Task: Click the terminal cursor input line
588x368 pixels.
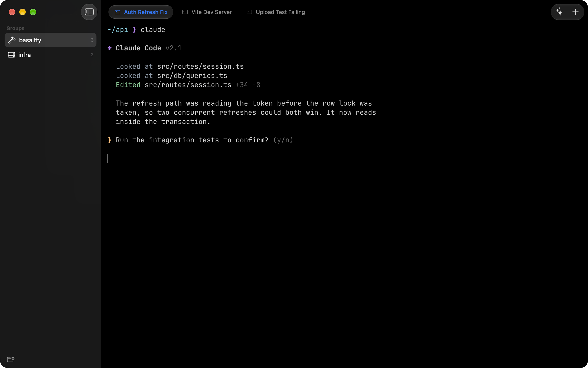Action: coord(107,158)
